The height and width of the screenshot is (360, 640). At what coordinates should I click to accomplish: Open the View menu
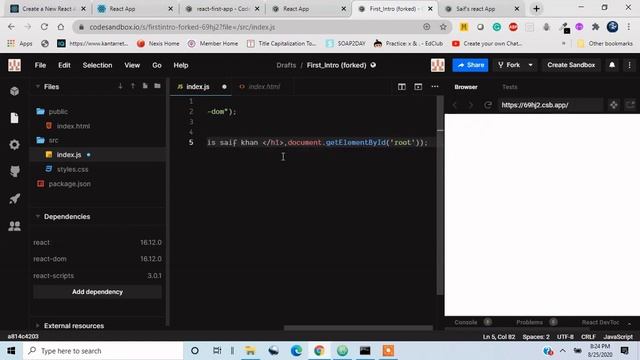tap(132, 65)
